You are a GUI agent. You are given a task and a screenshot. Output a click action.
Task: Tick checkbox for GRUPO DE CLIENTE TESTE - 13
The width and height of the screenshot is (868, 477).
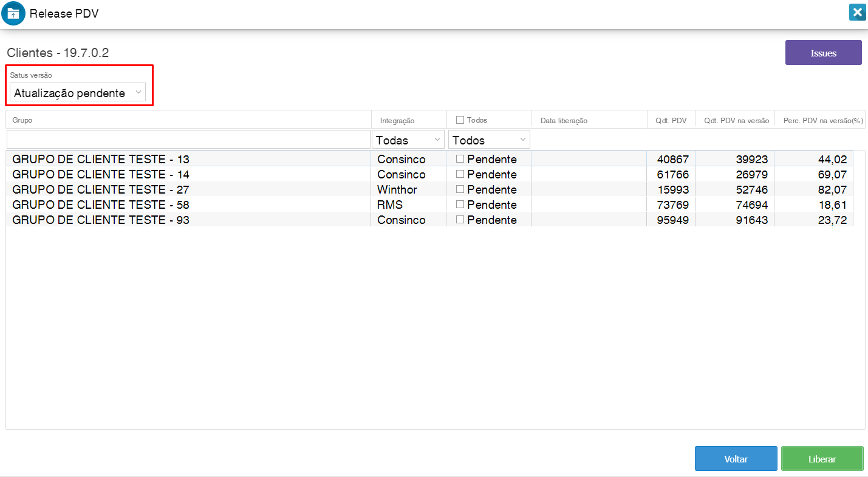tap(460, 159)
